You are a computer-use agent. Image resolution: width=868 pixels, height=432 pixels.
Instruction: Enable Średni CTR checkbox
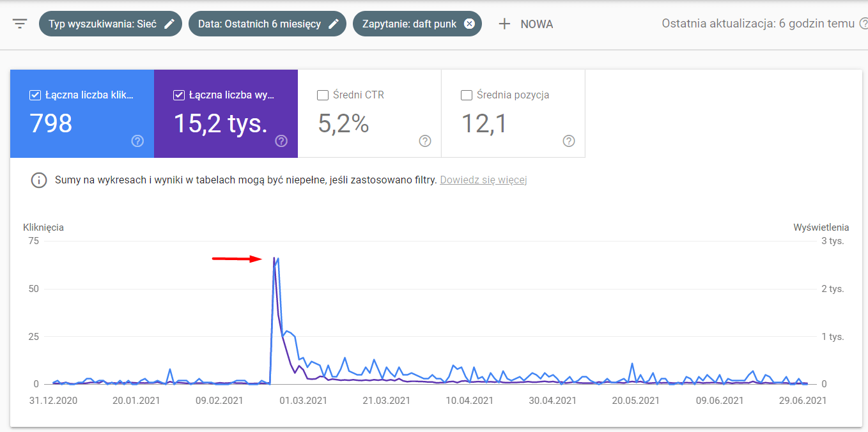click(x=323, y=95)
